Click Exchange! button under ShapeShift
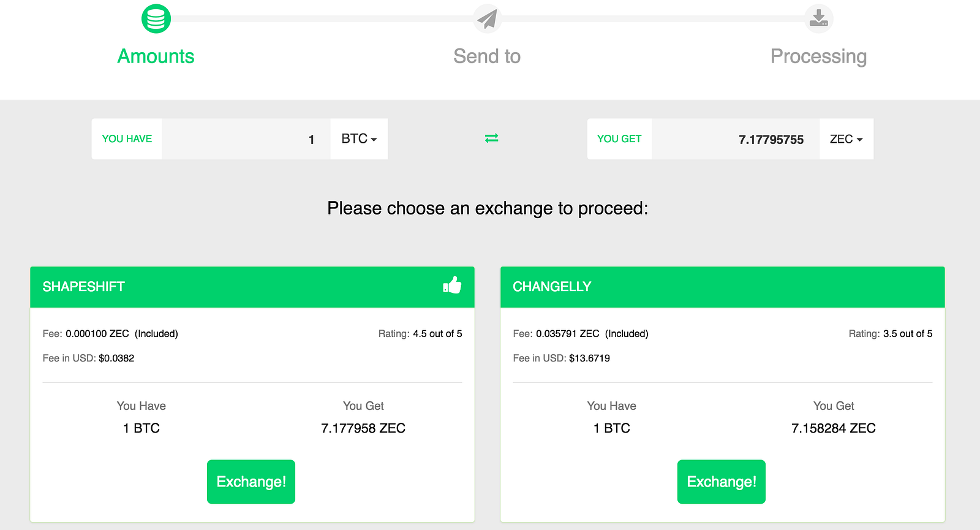 [251, 482]
